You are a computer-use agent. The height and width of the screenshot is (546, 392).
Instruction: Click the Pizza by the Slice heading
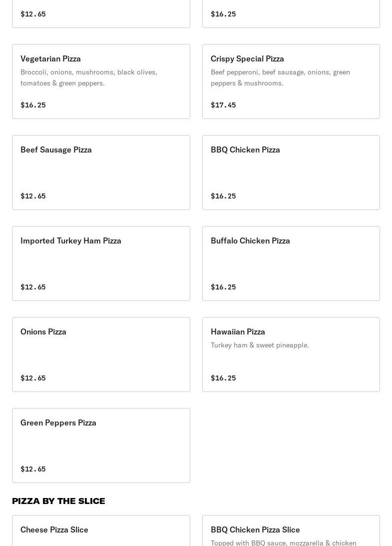pyautogui.click(x=58, y=501)
